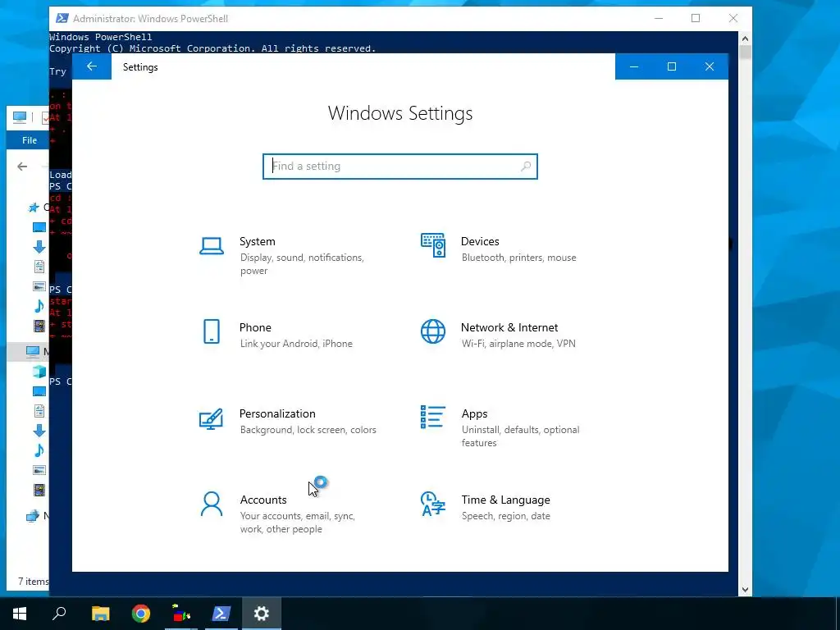Select the Music note under This PC
Image resolution: width=840 pixels, height=630 pixels.
click(x=39, y=450)
